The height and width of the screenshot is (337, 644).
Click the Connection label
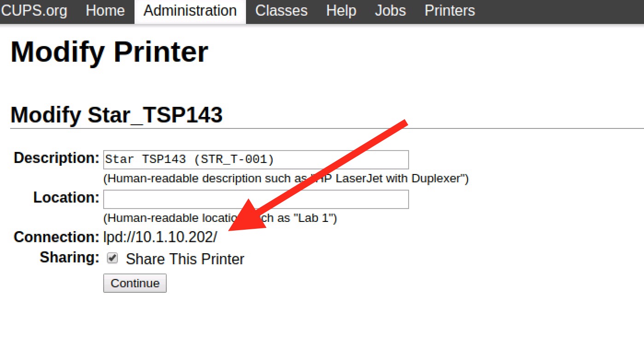[55, 237]
